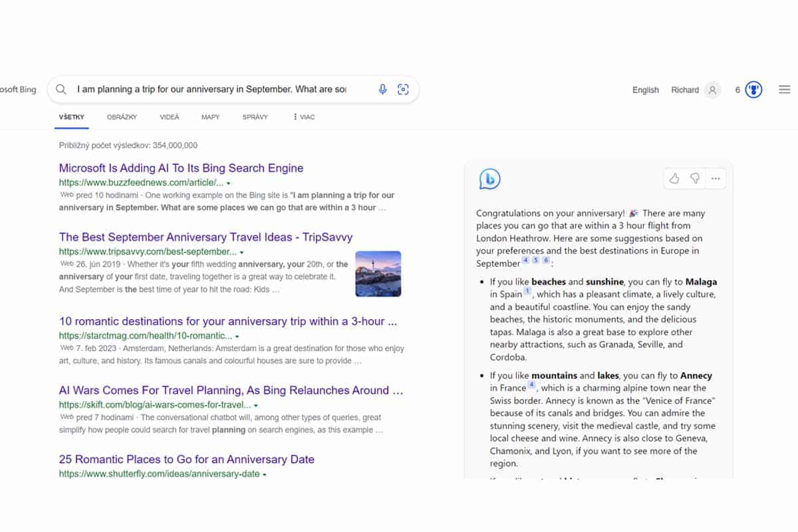Start voice search with microphone icon
Screen dimensions: 798x532
pyautogui.click(x=382, y=90)
